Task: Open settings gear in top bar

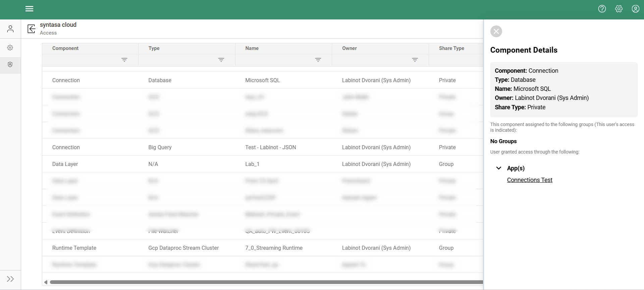Action: [619, 9]
